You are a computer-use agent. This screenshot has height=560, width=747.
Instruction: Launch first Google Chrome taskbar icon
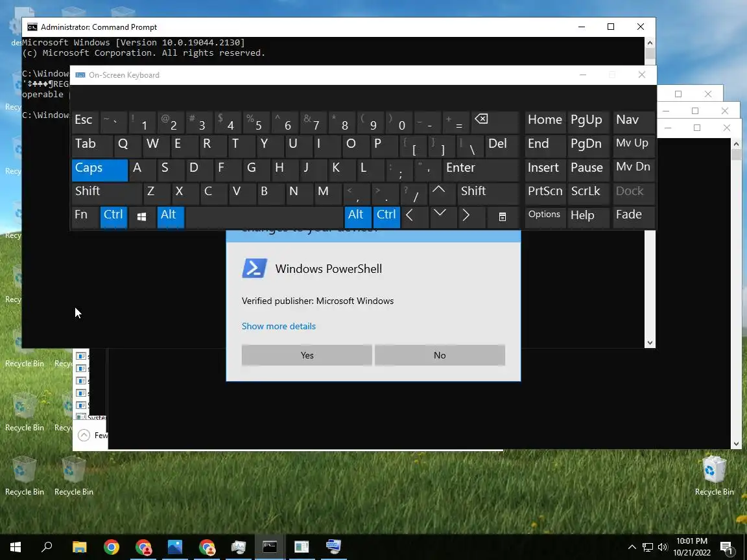[x=111, y=546]
